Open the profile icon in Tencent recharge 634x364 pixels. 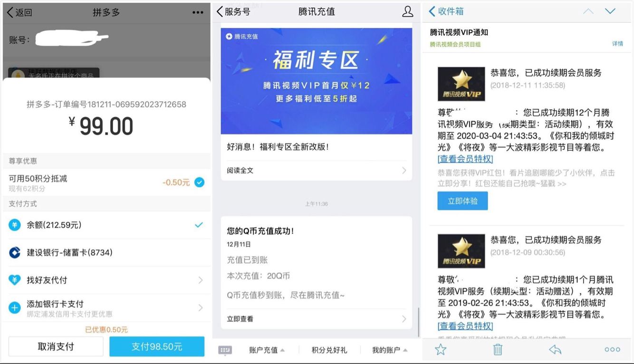[x=407, y=12]
